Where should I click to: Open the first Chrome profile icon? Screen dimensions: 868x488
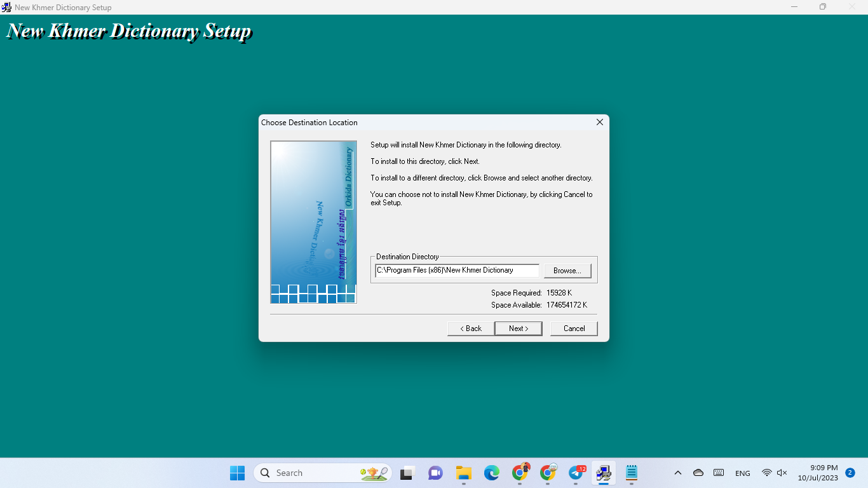click(x=520, y=473)
